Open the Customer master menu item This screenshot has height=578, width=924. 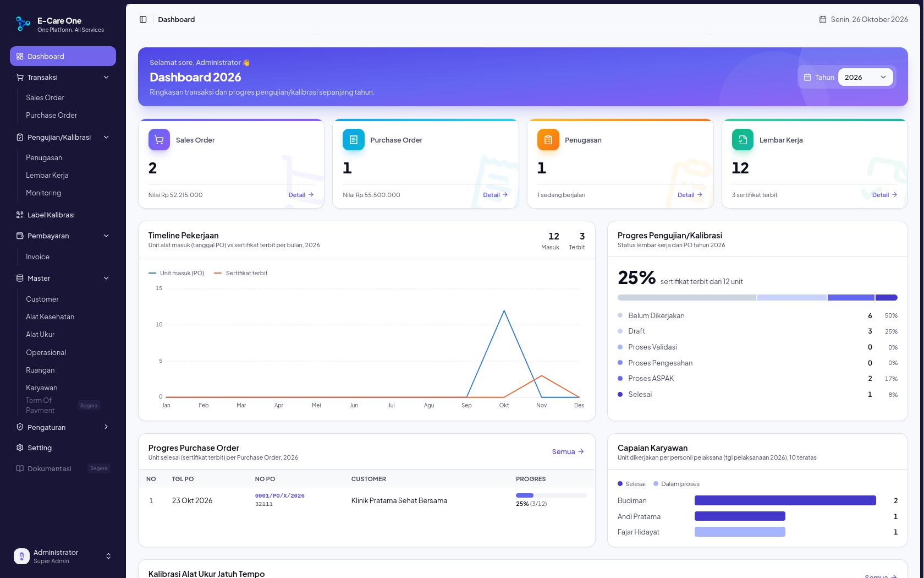(42, 299)
